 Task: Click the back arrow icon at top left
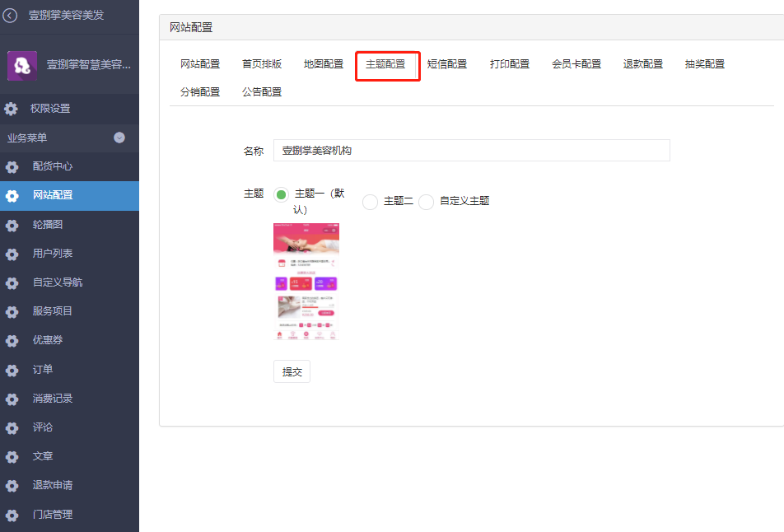point(10,16)
